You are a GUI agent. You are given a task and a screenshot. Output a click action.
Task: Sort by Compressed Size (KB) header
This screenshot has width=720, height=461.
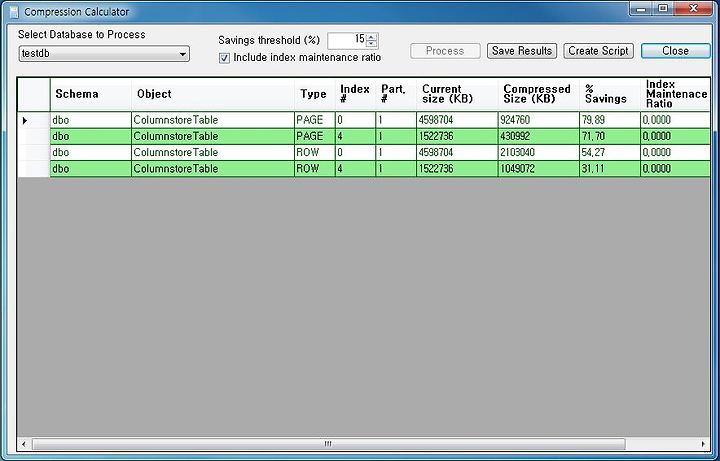coord(539,94)
